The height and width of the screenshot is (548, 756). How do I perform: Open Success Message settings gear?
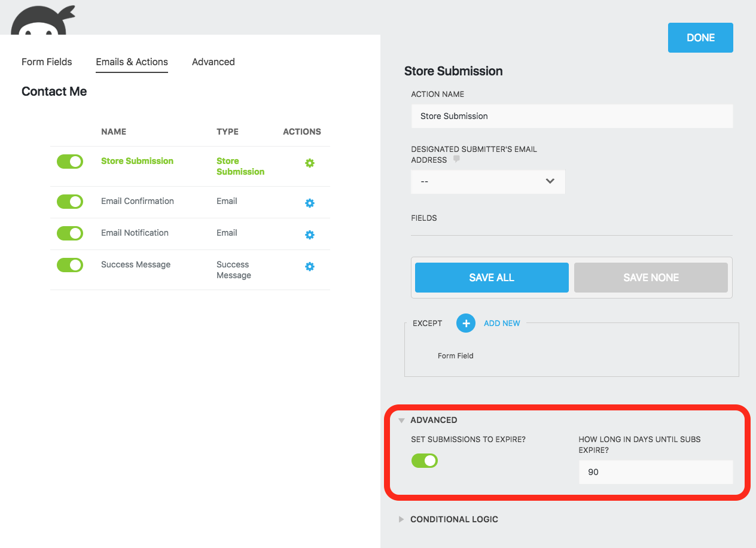coord(310,266)
